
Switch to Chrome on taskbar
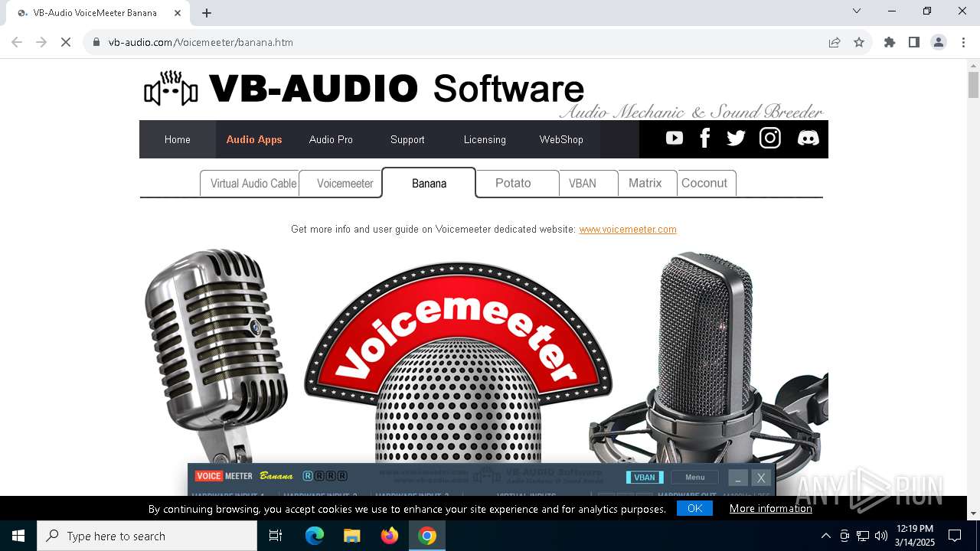tap(427, 536)
